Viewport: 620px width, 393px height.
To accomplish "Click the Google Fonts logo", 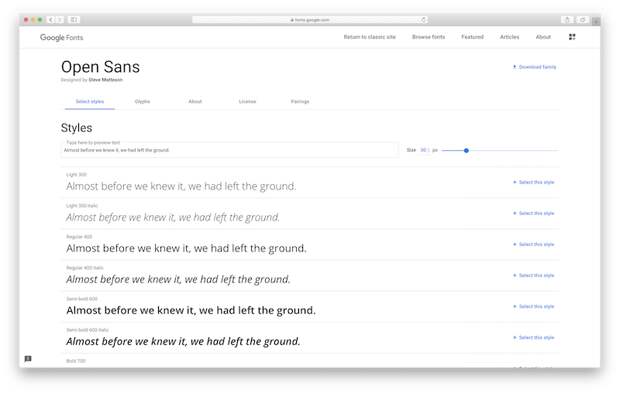I will click(x=61, y=37).
